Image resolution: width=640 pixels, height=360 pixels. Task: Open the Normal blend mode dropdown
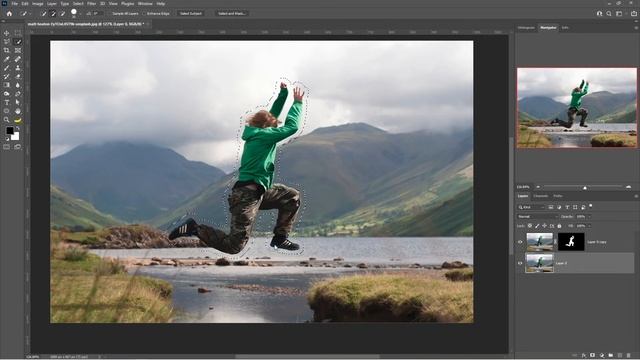(x=537, y=217)
